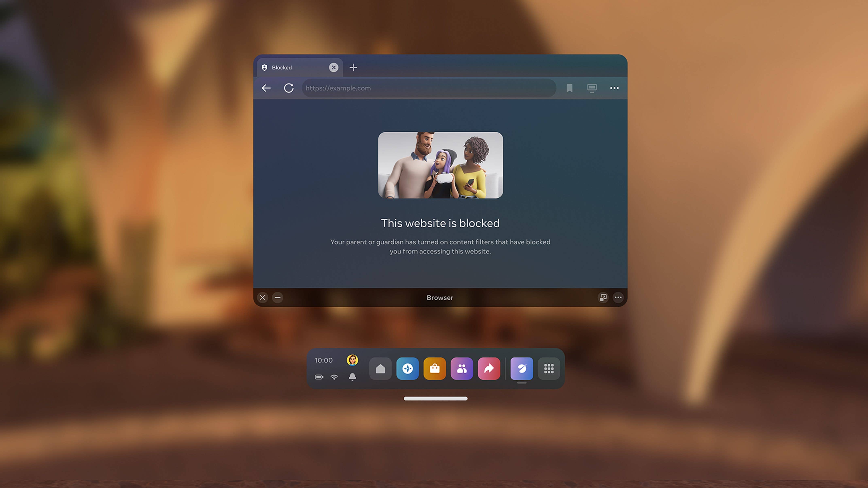Click the resize window icon in bottom bar
The width and height of the screenshot is (868, 488).
pos(603,297)
